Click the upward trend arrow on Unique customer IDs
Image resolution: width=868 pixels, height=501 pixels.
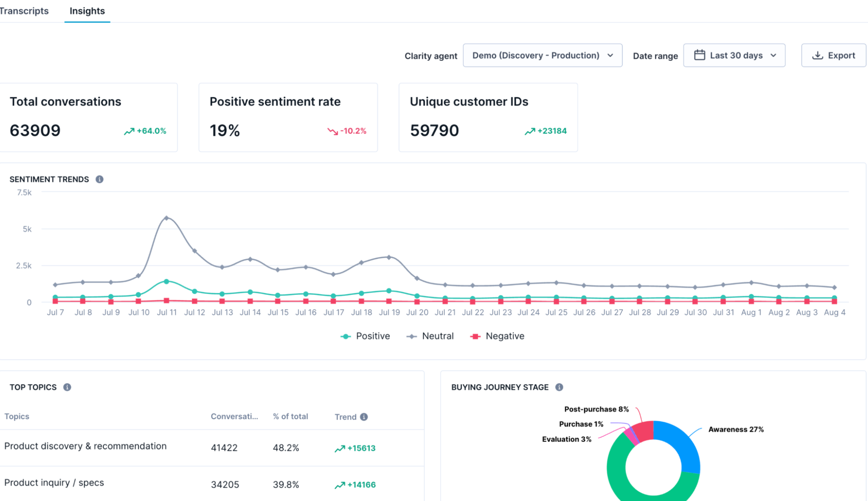530,131
